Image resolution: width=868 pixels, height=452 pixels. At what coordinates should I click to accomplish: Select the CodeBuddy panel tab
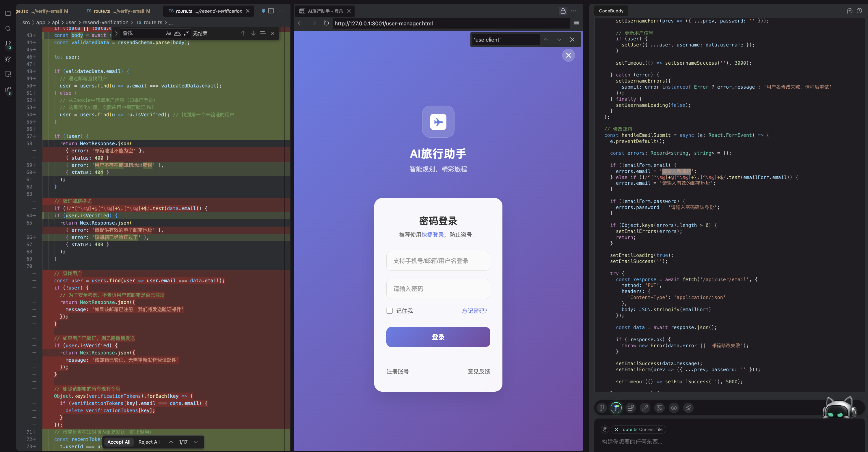[611, 11]
